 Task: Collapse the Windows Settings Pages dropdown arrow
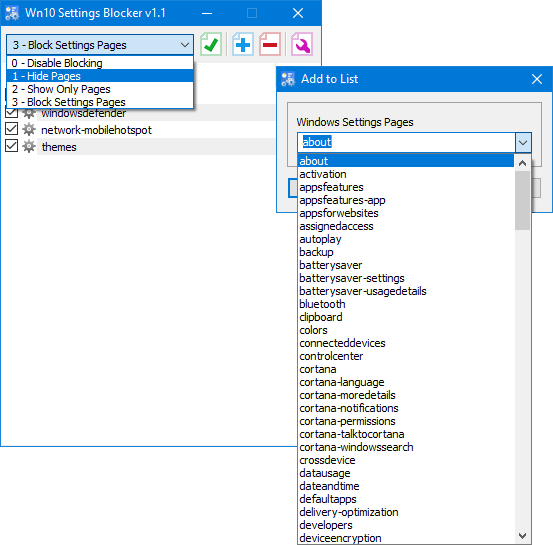coord(523,143)
